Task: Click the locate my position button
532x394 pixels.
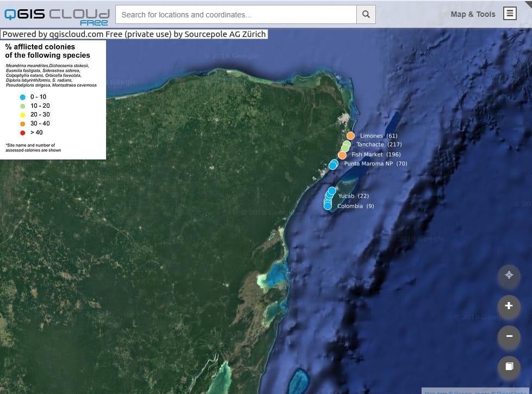Action: coord(509,275)
